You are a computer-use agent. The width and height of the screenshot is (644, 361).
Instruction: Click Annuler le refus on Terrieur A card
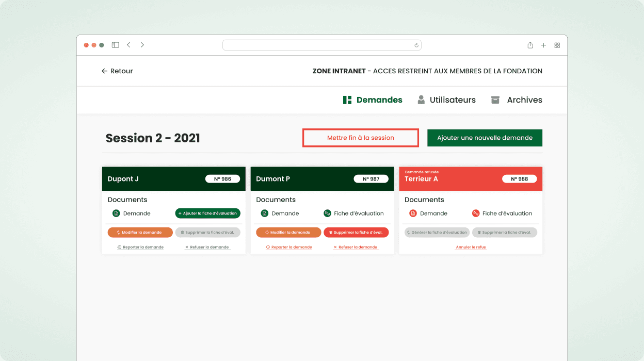point(470,247)
